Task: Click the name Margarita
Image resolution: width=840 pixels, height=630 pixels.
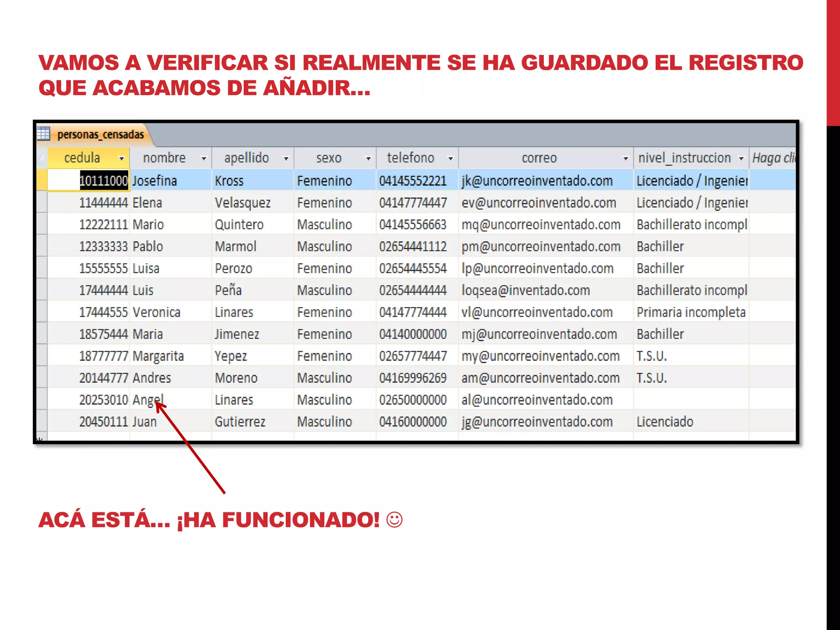Action: (x=158, y=356)
